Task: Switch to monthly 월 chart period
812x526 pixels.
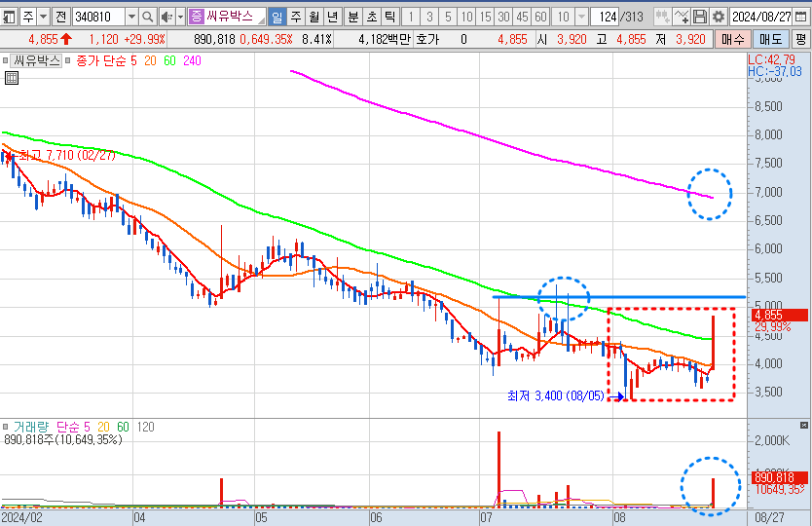Action: (314, 18)
